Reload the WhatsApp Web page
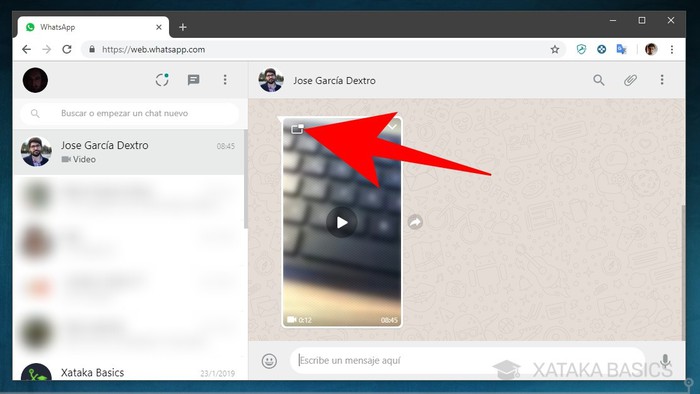This screenshot has height=394, width=700. point(67,49)
